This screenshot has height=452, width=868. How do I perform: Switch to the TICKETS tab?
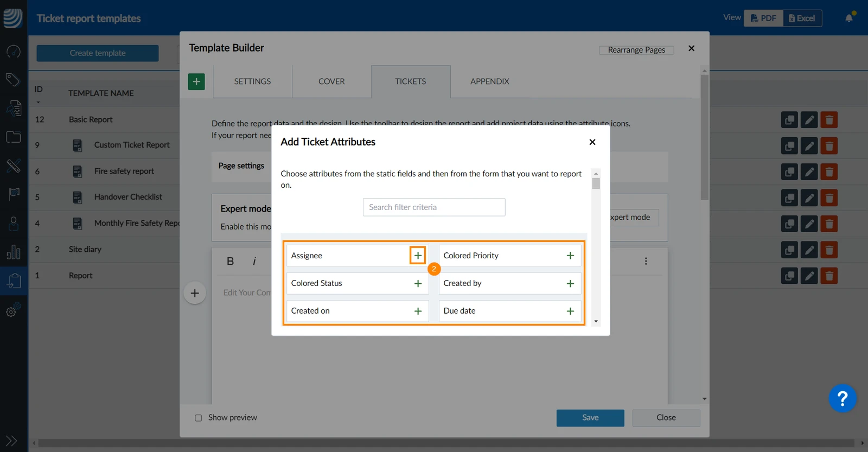click(411, 81)
